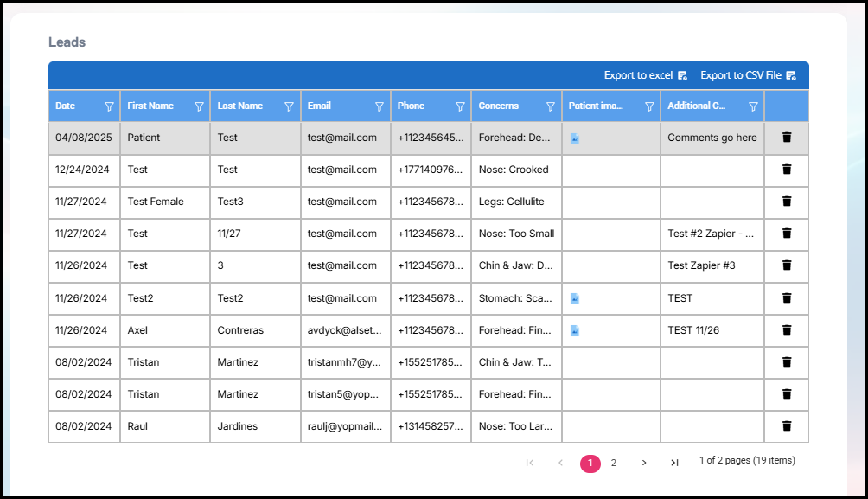Click the +177140976... phone cell
The width and height of the screenshot is (868, 499).
click(431, 170)
